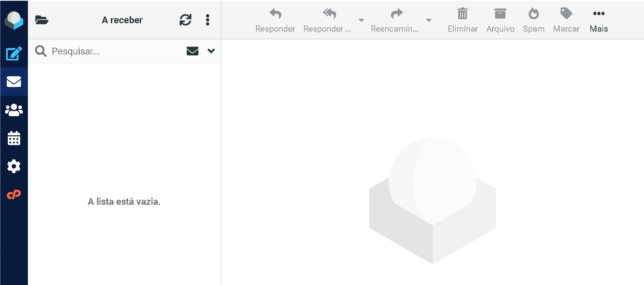Open Settings gear in sidebar
This screenshot has height=285, width=644.
click(x=14, y=166)
